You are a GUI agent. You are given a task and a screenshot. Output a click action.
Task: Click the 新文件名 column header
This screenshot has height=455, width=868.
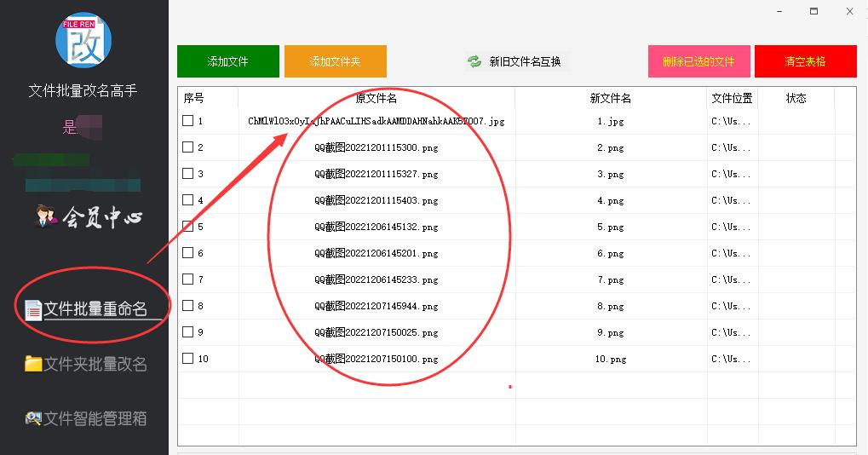[x=611, y=99]
